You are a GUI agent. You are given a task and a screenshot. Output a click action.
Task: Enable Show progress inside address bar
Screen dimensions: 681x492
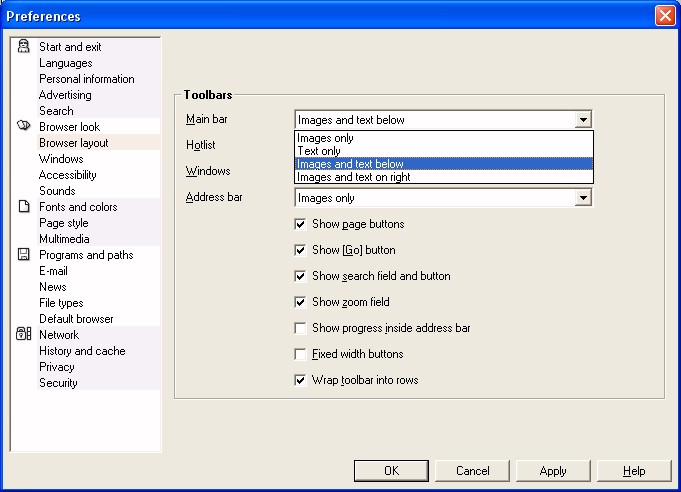(x=300, y=328)
